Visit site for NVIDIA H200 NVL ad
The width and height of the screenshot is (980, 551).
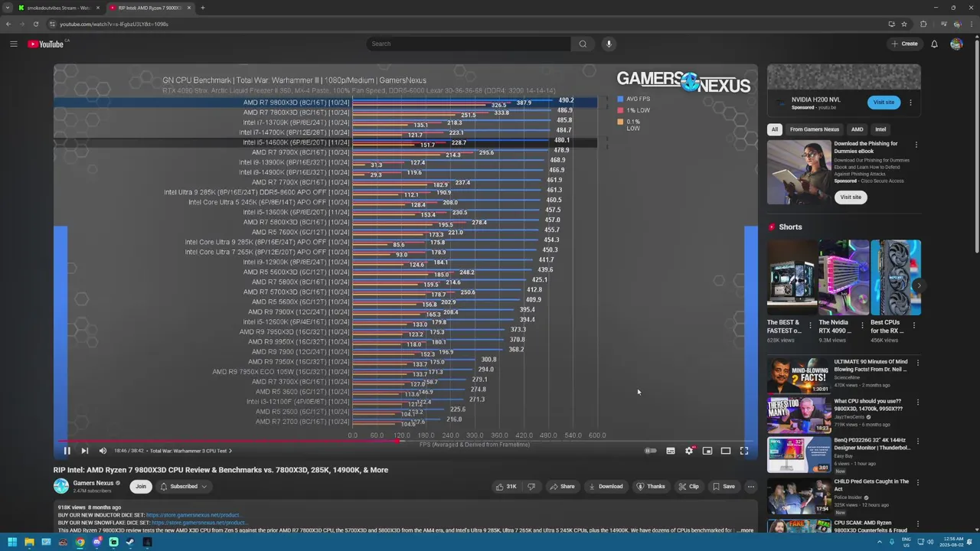[884, 102]
